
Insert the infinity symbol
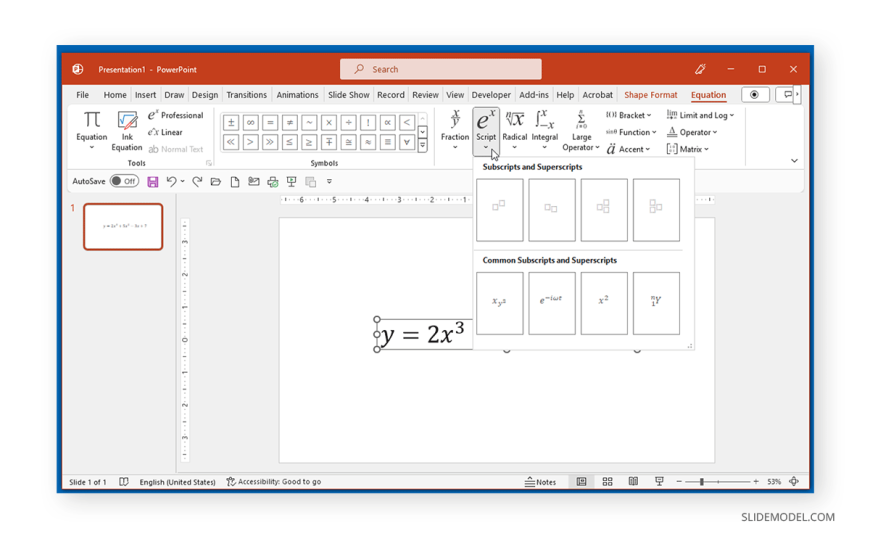(250, 123)
